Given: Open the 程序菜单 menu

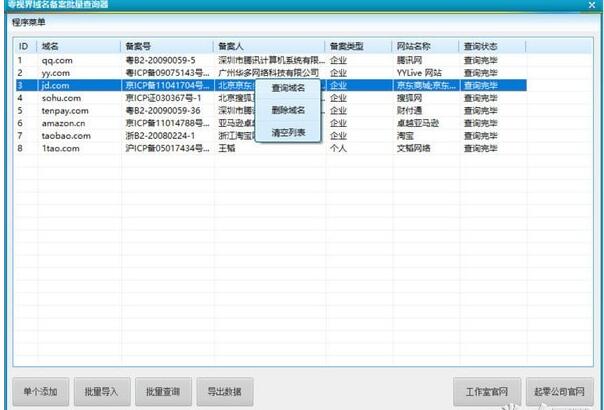Looking at the screenshot, I should tap(26, 21).
